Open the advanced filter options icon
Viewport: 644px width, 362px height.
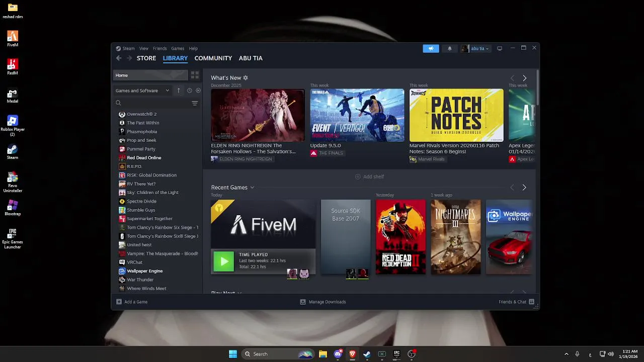click(195, 103)
